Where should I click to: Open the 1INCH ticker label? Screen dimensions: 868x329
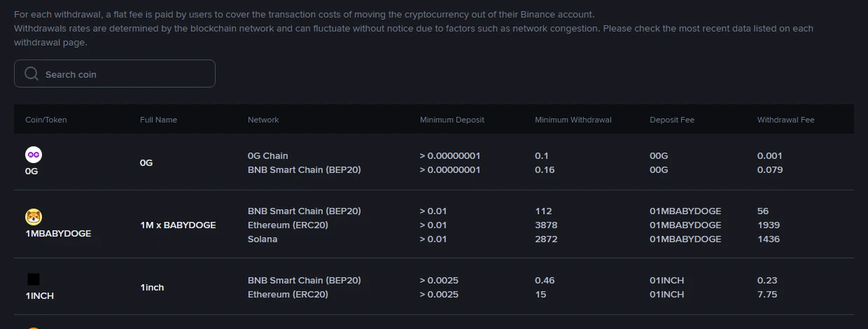point(39,295)
